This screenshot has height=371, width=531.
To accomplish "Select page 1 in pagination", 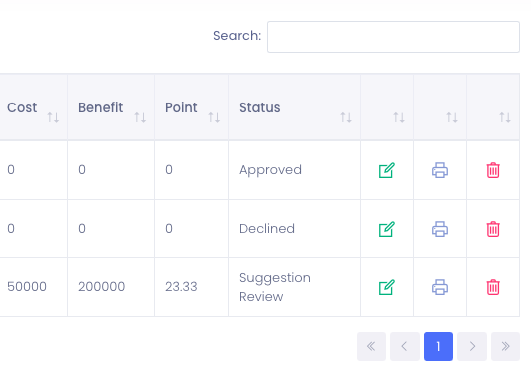I will point(438,346).
